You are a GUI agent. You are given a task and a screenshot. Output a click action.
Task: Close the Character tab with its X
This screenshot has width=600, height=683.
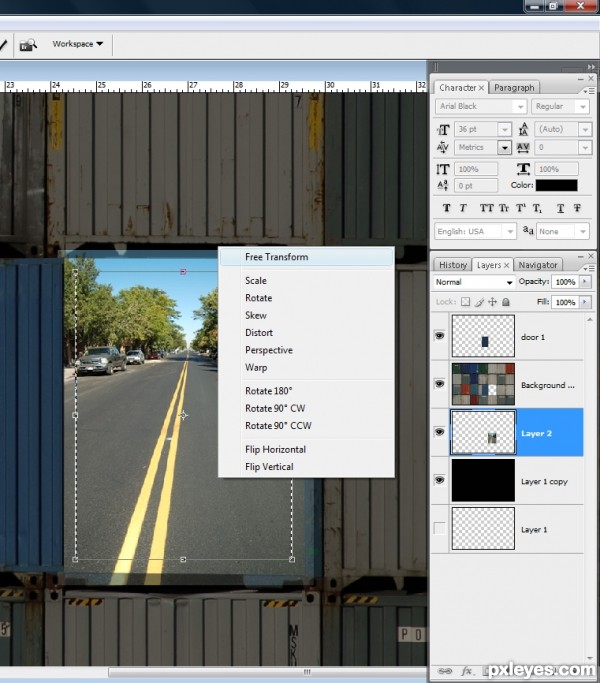(x=481, y=88)
